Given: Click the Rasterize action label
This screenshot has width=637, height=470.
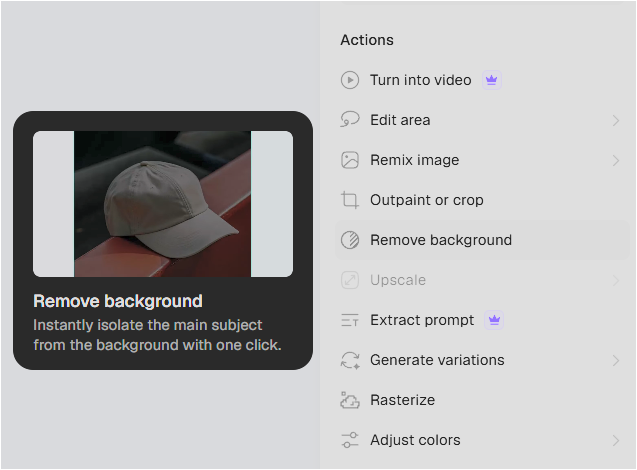Looking at the screenshot, I should pos(402,400).
